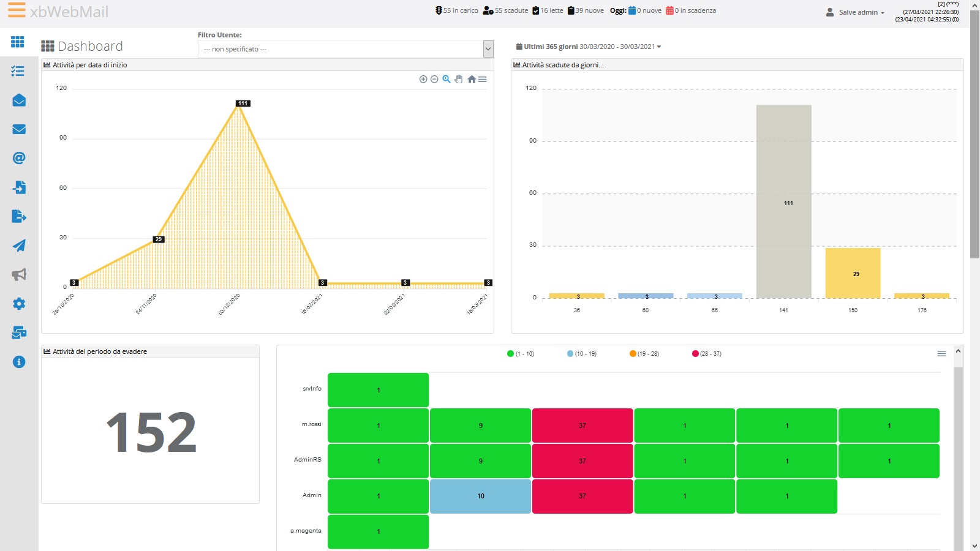
Task: Zoom in on the activity line chart
Action: pos(423,79)
